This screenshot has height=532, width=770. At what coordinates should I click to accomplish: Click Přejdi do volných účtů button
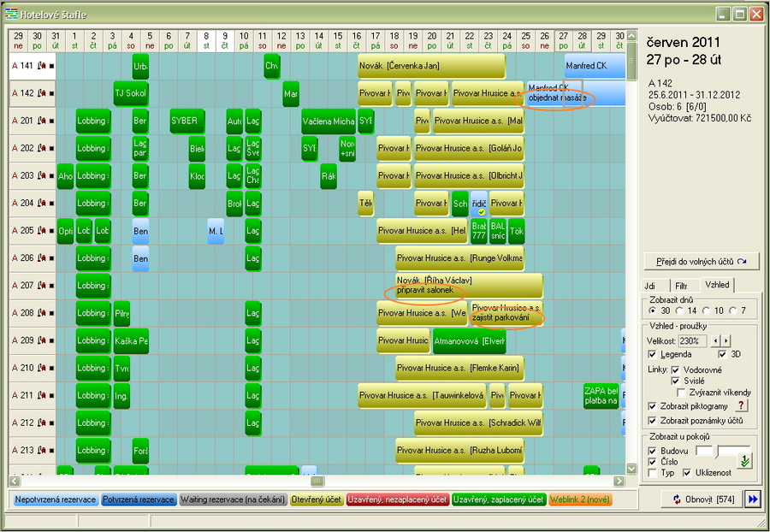click(702, 262)
